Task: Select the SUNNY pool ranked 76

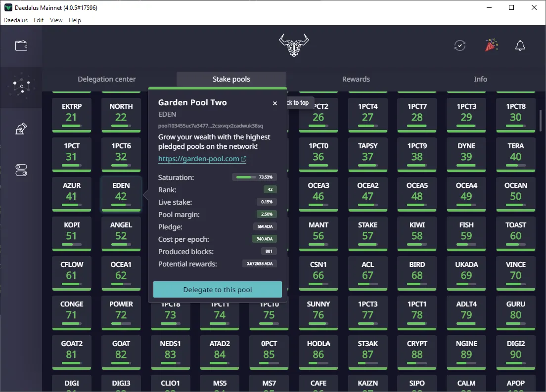Action: [x=318, y=312]
